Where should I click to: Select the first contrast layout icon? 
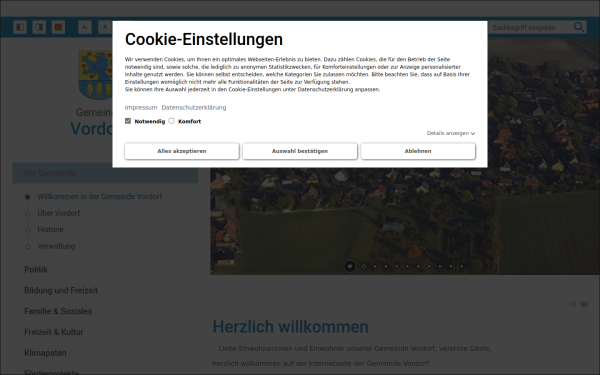[x=20, y=27]
